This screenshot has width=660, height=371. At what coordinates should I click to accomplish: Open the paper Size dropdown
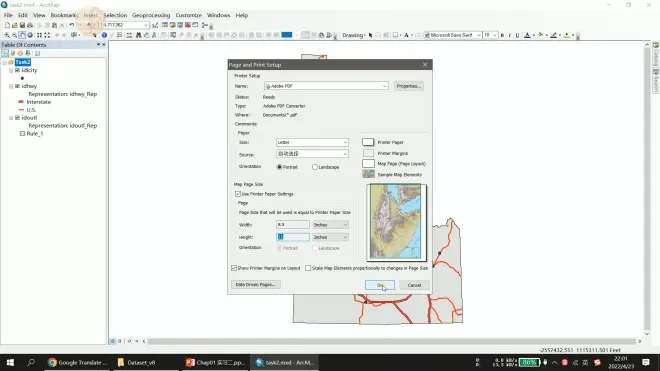[x=312, y=142]
